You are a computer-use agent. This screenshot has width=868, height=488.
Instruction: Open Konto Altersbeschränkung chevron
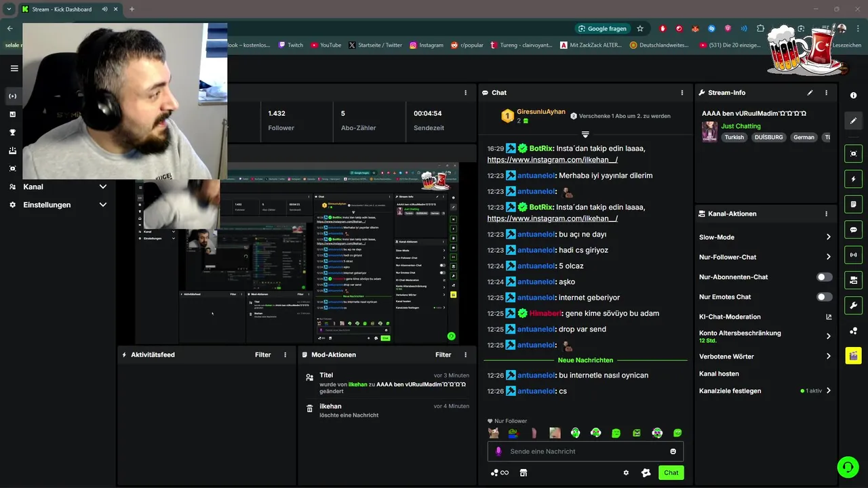828,336
